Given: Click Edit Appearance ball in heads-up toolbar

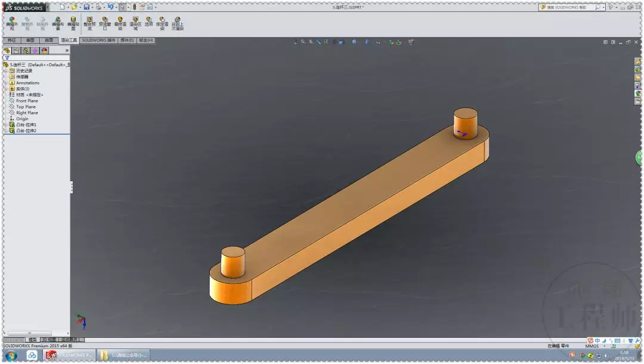Looking at the screenshot, I should 391,42.
